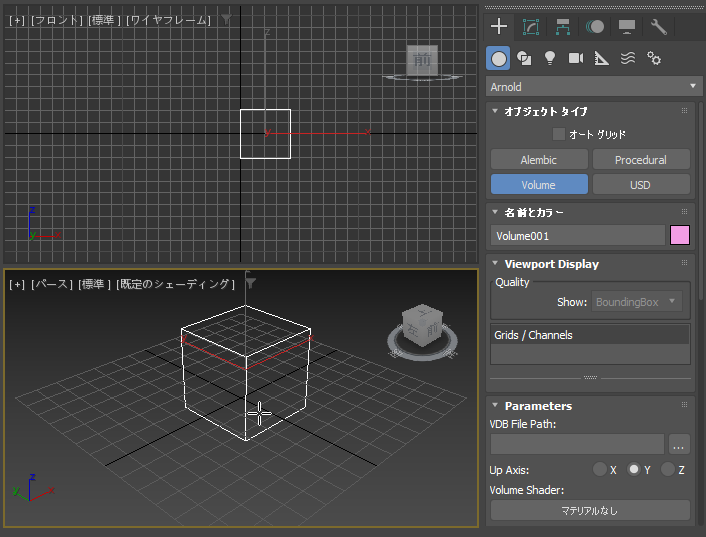706x537 pixels.
Task: Open the Motion panel
Action: coord(595,27)
